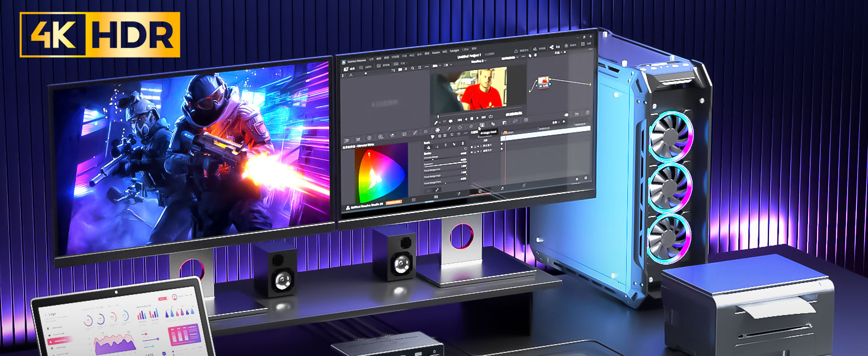The width and height of the screenshot is (868, 356).
Task: Open the Fusion menu in the menu bar
Action: (x=436, y=53)
